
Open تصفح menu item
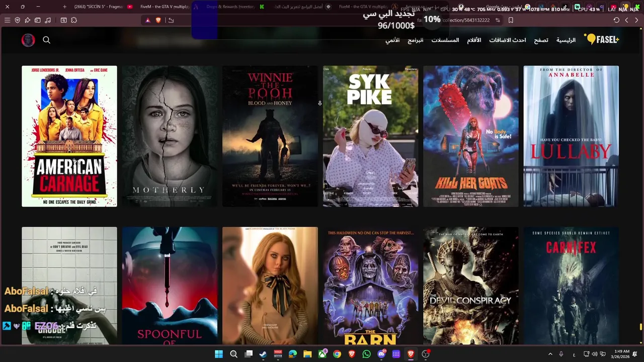[541, 40]
